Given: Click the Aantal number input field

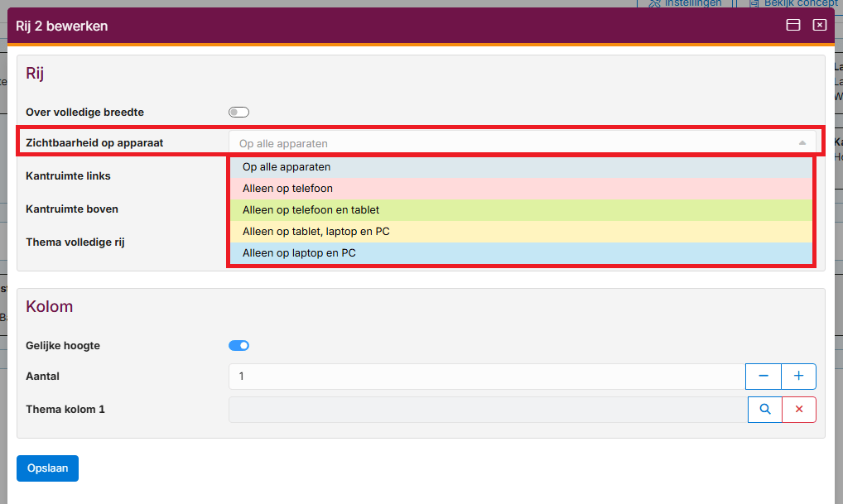Looking at the screenshot, I should [x=487, y=377].
